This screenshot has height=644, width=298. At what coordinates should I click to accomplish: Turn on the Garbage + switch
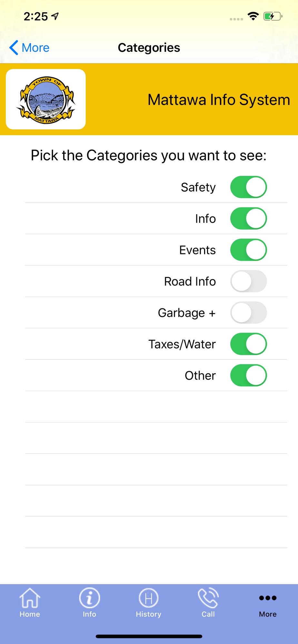point(248,313)
